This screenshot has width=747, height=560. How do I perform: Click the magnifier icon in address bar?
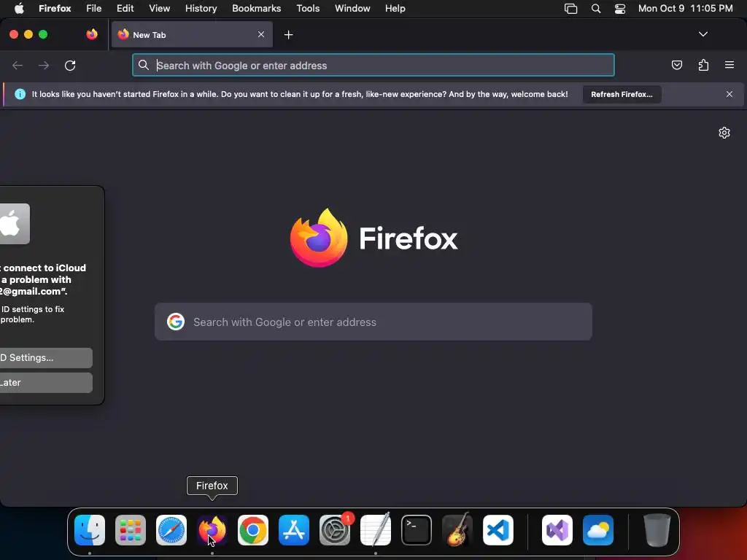click(144, 65)
